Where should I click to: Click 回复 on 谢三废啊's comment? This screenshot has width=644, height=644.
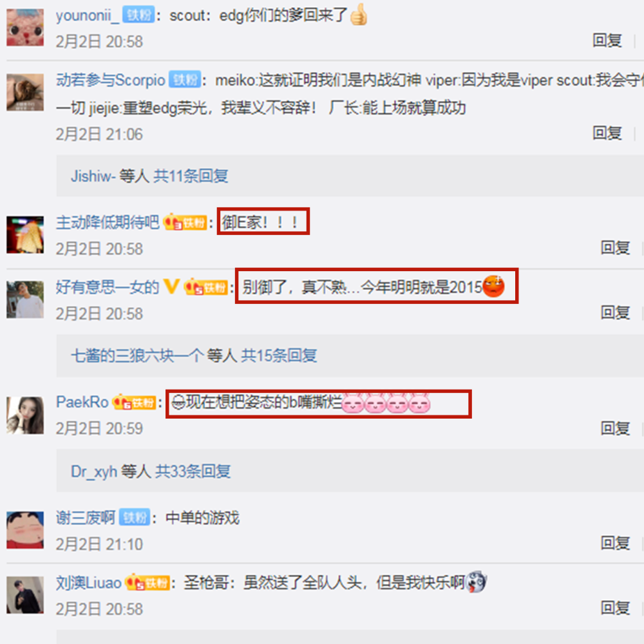tap(615, 543)
